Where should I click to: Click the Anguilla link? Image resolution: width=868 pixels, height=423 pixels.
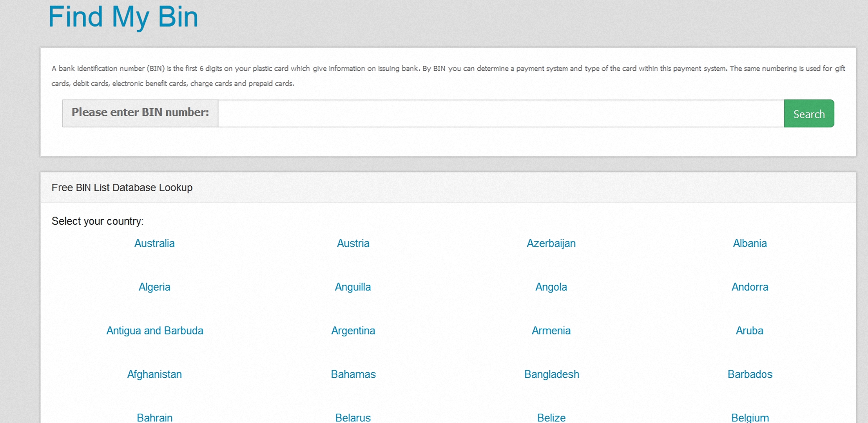coord(353,287)
